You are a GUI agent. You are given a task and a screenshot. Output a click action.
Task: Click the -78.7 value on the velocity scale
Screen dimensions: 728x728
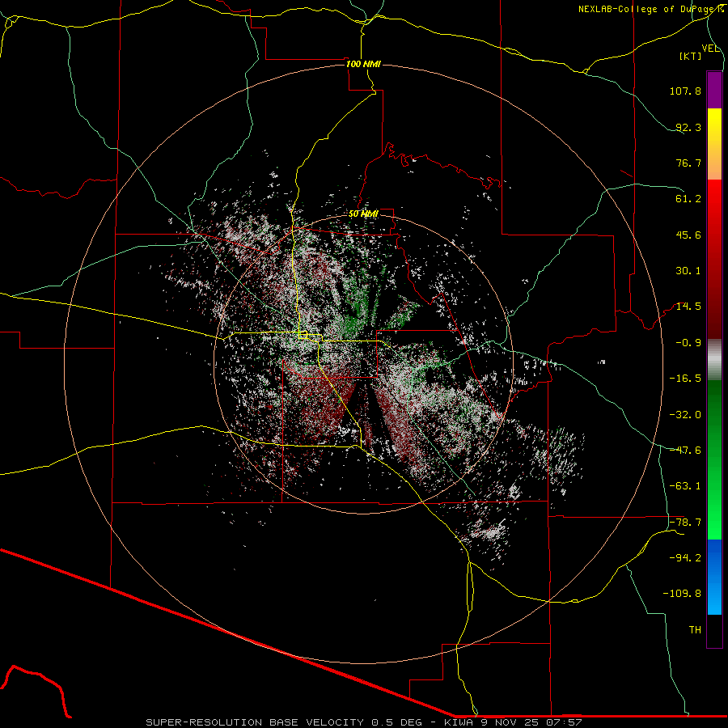685,523
